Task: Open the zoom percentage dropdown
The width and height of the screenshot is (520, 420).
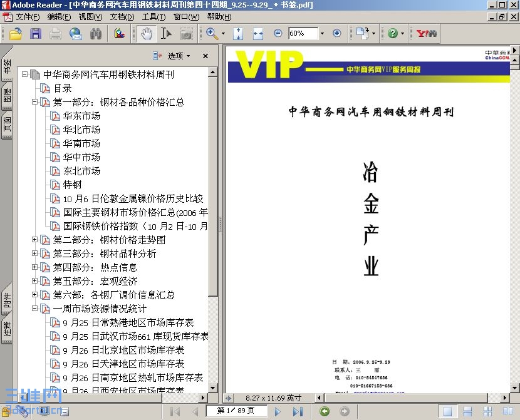Action: point(322,33)
